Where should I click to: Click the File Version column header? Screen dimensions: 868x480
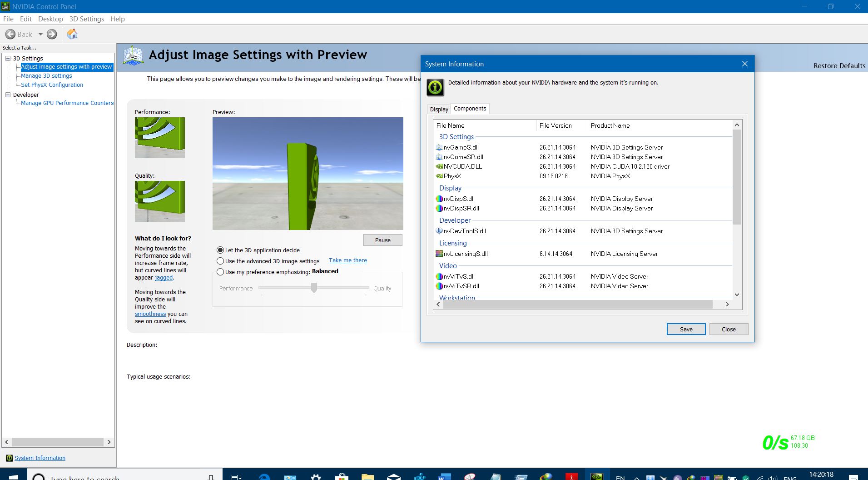tap(562, 125)
